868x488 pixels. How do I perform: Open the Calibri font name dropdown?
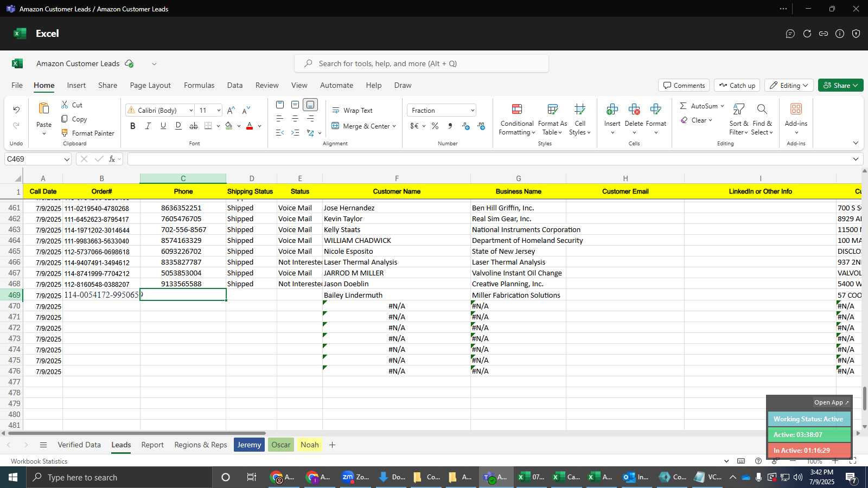(191, 110)
